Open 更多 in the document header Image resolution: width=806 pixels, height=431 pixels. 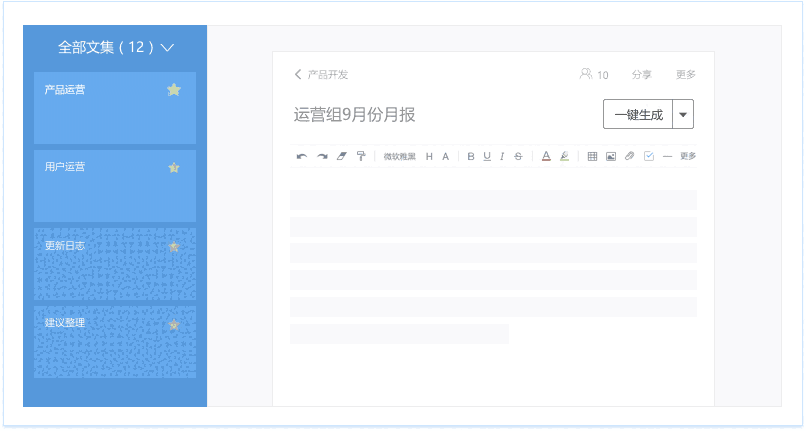[x=686, y=75]
